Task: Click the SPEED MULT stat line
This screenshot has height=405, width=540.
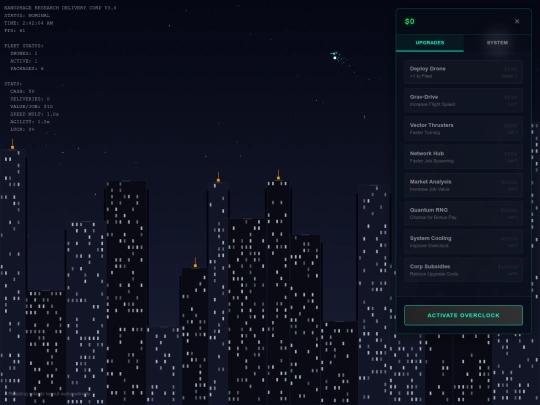Action: (x=34, y=114)
